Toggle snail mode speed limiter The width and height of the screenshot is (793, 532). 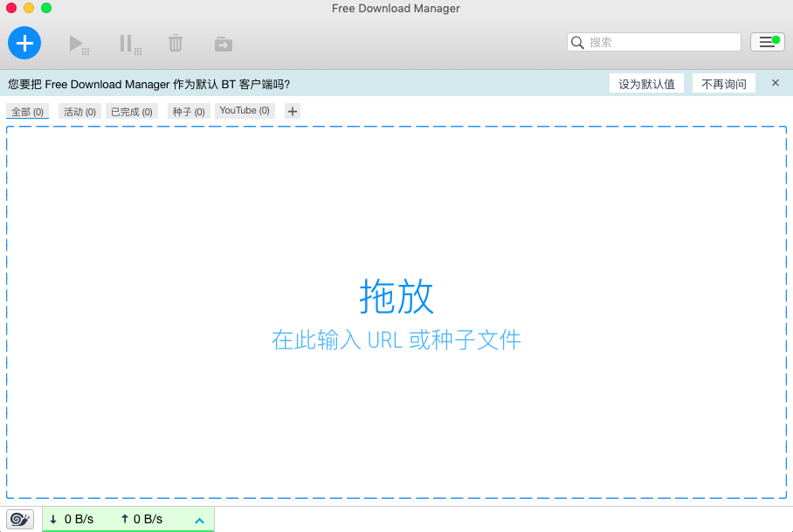(20, 519)
